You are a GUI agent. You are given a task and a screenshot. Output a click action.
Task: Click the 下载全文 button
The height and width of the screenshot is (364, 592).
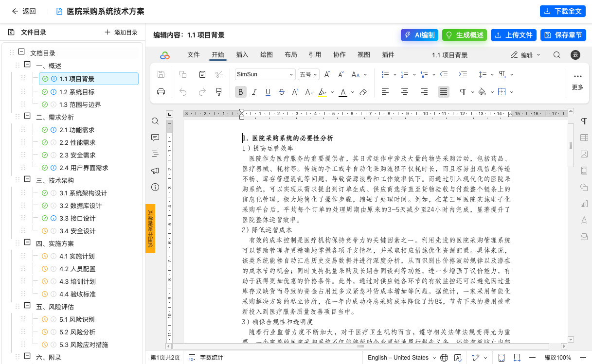click(562, 11)
